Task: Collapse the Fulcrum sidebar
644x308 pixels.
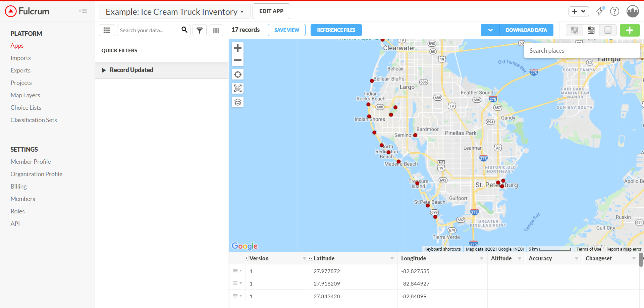Action: pos(83,11)
